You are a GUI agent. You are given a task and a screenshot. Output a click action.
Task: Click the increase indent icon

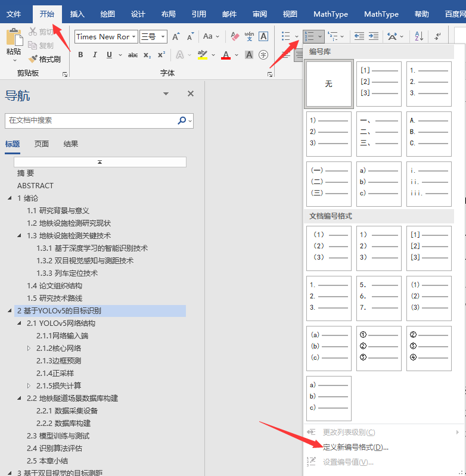pos(374,36)
